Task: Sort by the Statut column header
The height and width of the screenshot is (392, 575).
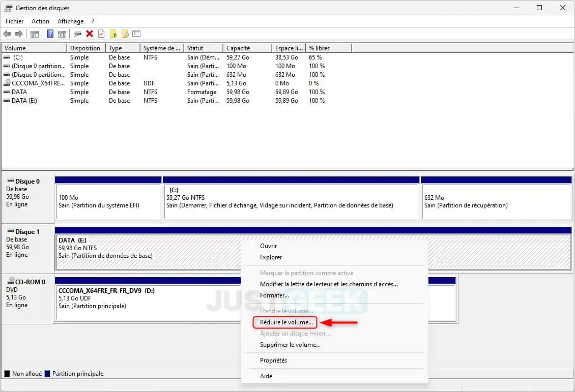Action: pyautogui.click(x=204, y=48)
